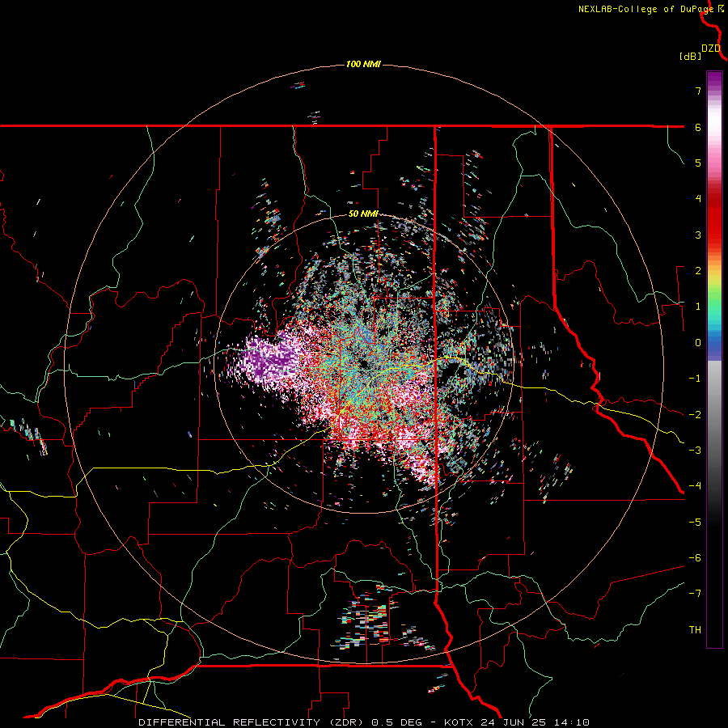
Task: Click the -5 value on the color scale
Action: [695, 523]
